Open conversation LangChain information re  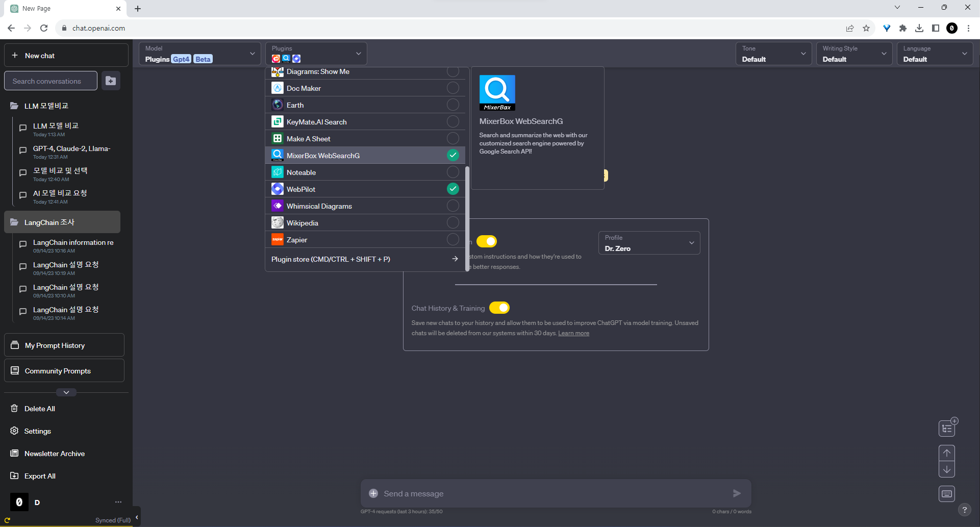coord(71,245)
